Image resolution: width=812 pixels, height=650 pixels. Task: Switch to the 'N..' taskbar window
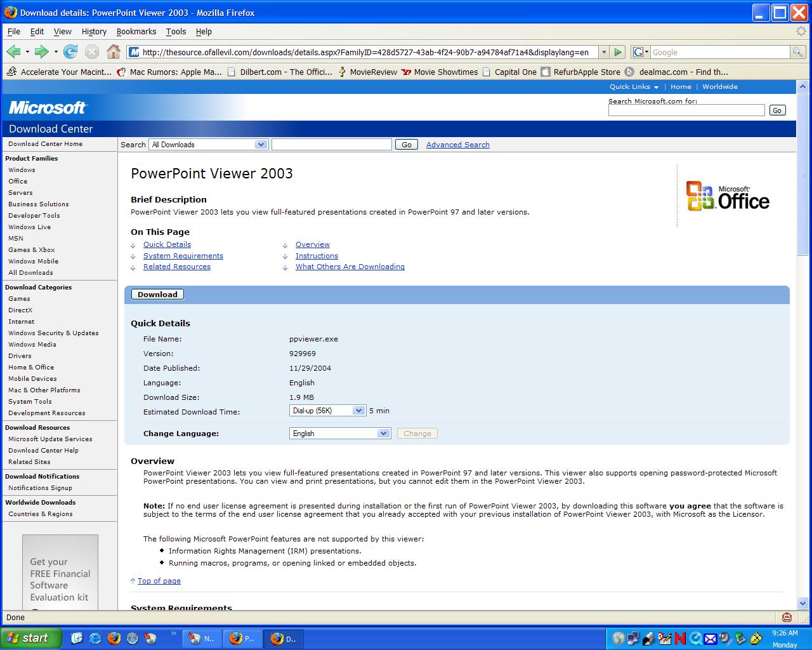tap(202, 639)
